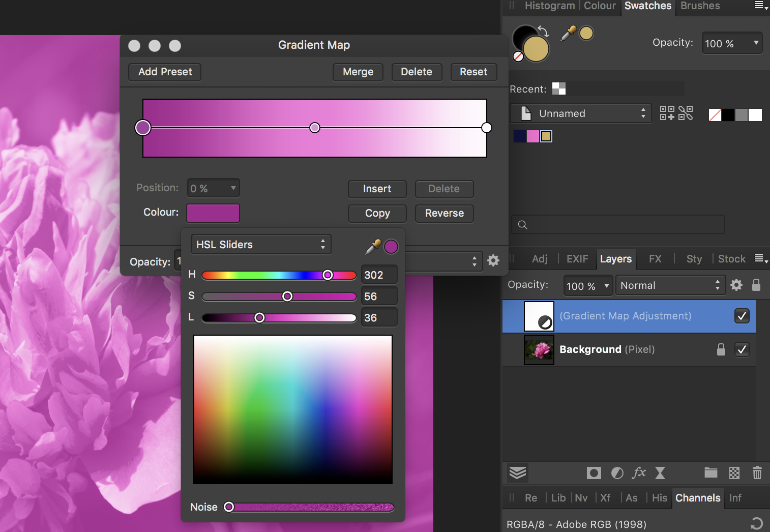Open the Normal blend mode dropdown
770x532 pixels.
pos(670,285)
